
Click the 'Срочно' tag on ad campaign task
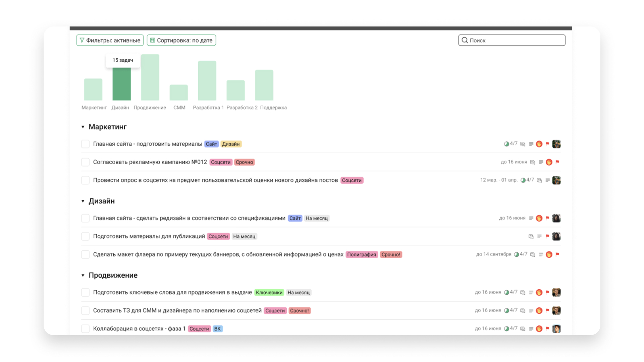click(244, 162)
